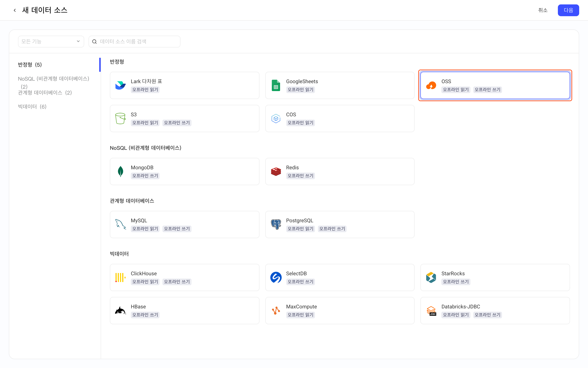
Task: Choose the Lark 다차원 표 card
Action: click(184, 85)
